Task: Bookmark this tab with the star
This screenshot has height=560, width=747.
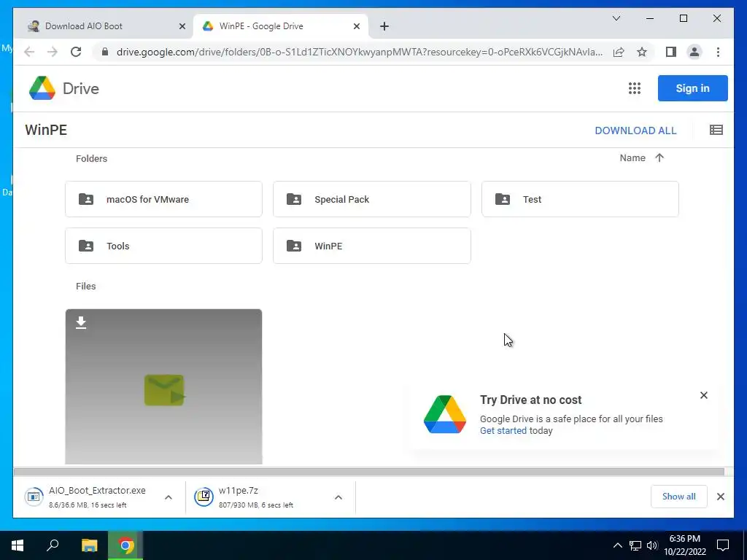Action: pyautogui.click(x=642, y=52)
